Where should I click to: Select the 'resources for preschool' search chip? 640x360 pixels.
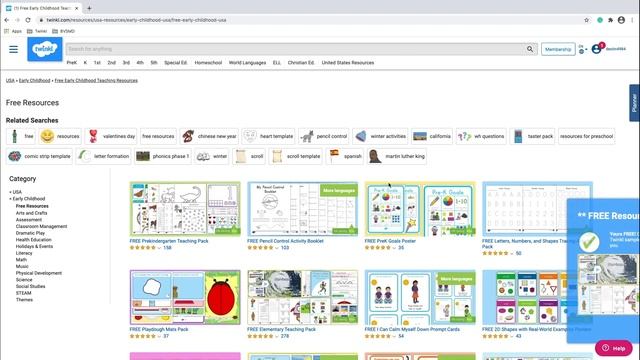[587, 136]
